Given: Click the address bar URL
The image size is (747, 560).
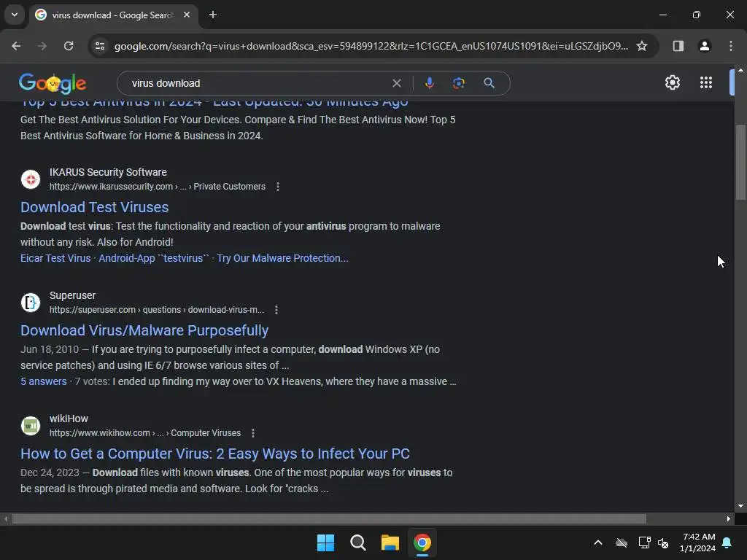Looking at the screenshot, I should [x=371, y=46].
